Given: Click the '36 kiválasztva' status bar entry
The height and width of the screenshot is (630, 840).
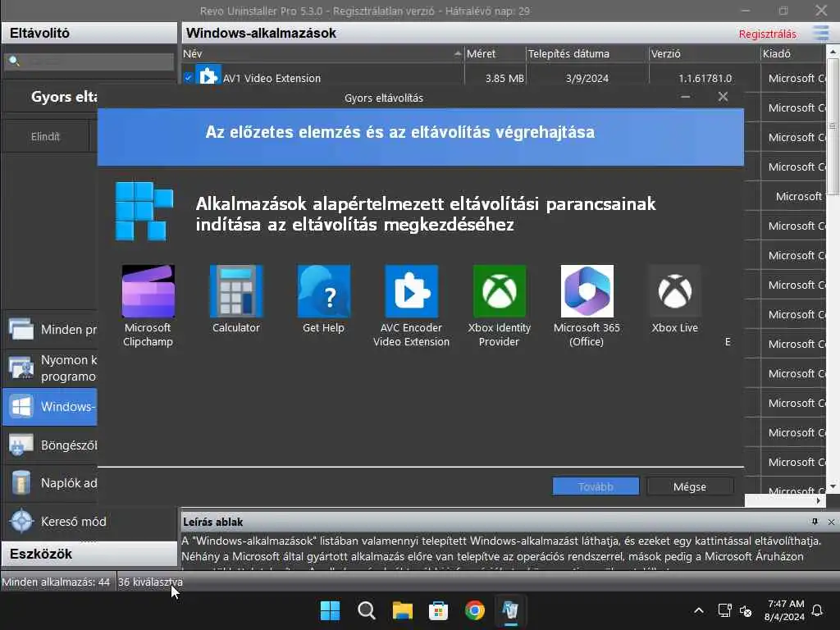Looking at the screenshot, I should pos(151,582).
